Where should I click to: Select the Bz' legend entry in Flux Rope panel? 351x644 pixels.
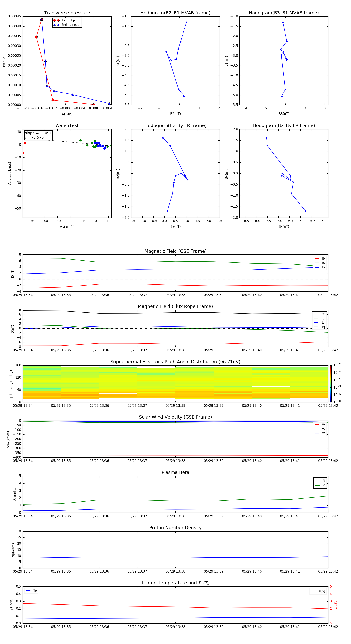(x=320, y=323)
